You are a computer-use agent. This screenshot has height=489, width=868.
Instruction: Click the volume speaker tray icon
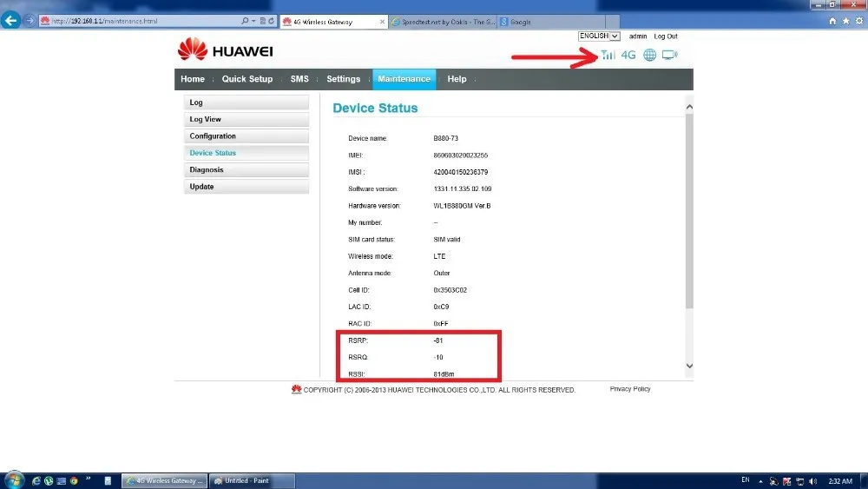tap(812, 481)
